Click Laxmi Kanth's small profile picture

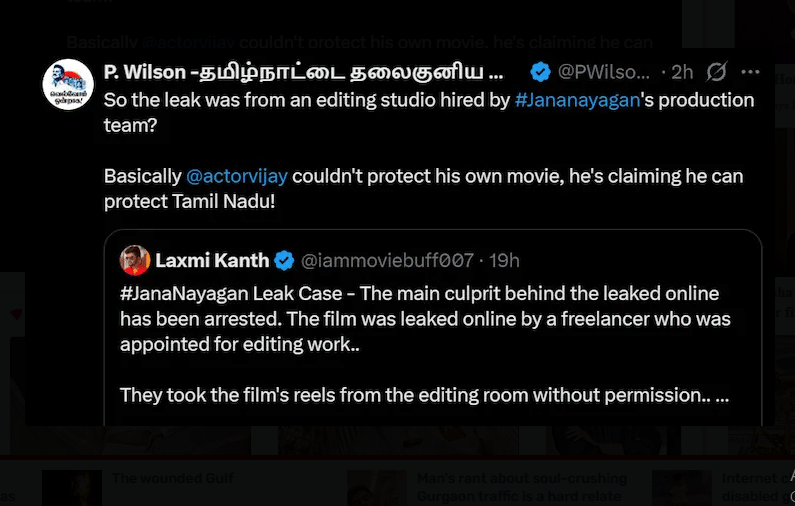[x=135, y=260]
